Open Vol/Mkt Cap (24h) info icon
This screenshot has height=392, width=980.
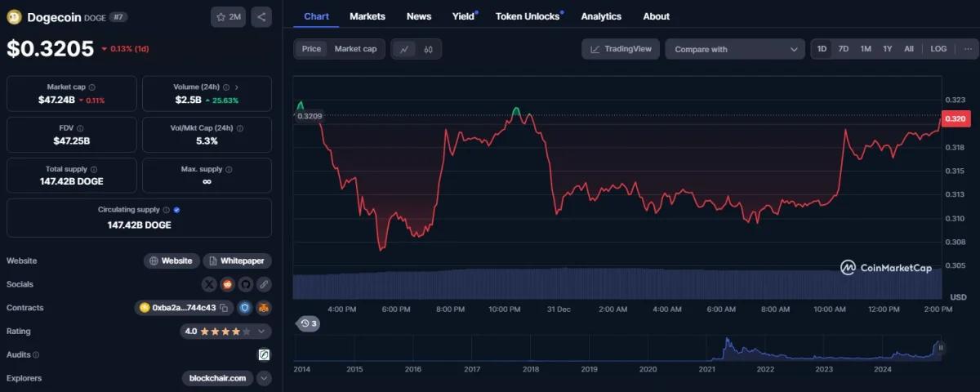[239, 128]
